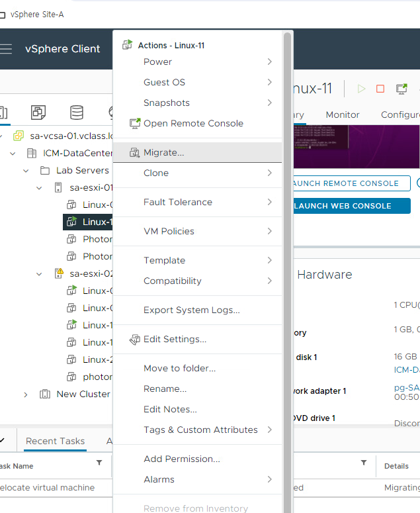Collapse the Recent Tasks bottom panel chevron
Viewport: 420px width, 513px height.
click(x=2, y=440)
